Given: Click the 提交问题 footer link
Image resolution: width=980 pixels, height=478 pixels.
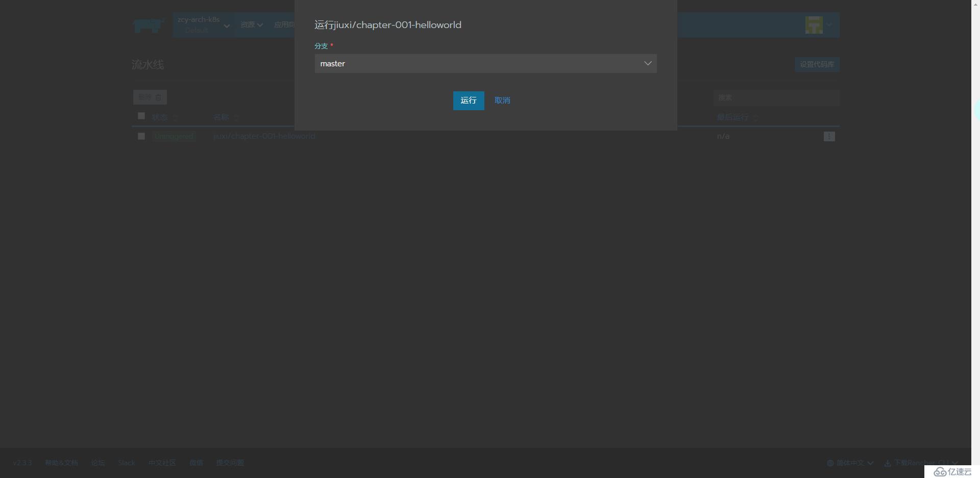Looking at the screenshot, I should (230, 463).
